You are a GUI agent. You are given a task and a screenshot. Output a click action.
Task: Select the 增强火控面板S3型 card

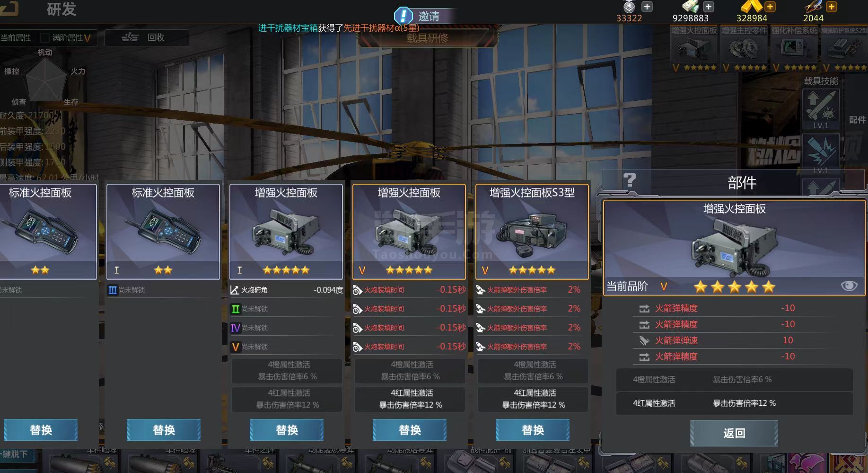532,232
